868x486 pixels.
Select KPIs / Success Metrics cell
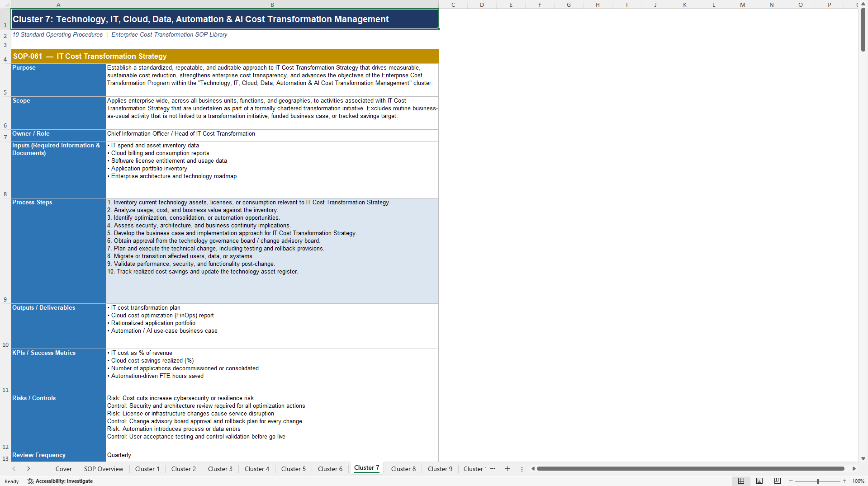coord(58,371)
